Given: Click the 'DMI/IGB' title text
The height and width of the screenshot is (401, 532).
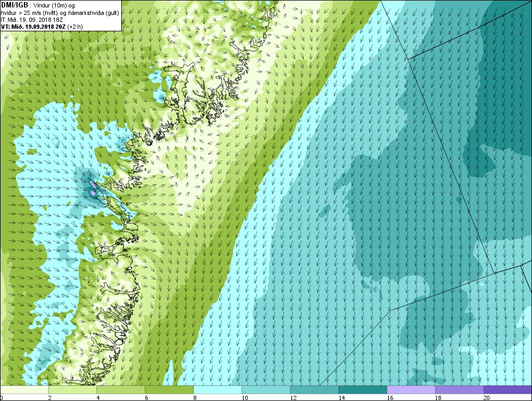Looking at the screenshot, I should point(14,5).
